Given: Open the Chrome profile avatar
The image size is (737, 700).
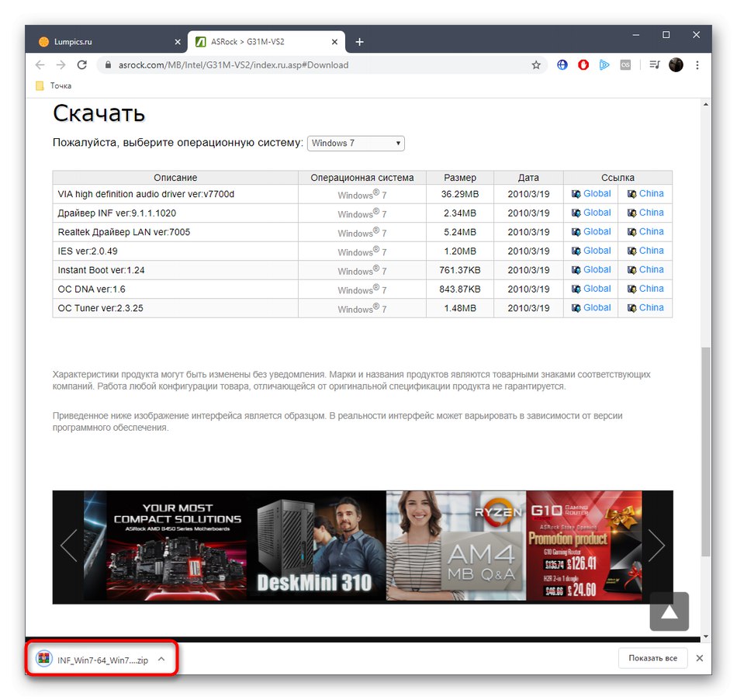Looking at the screenshot, I should pyautogui.click(x=676, y=65).
